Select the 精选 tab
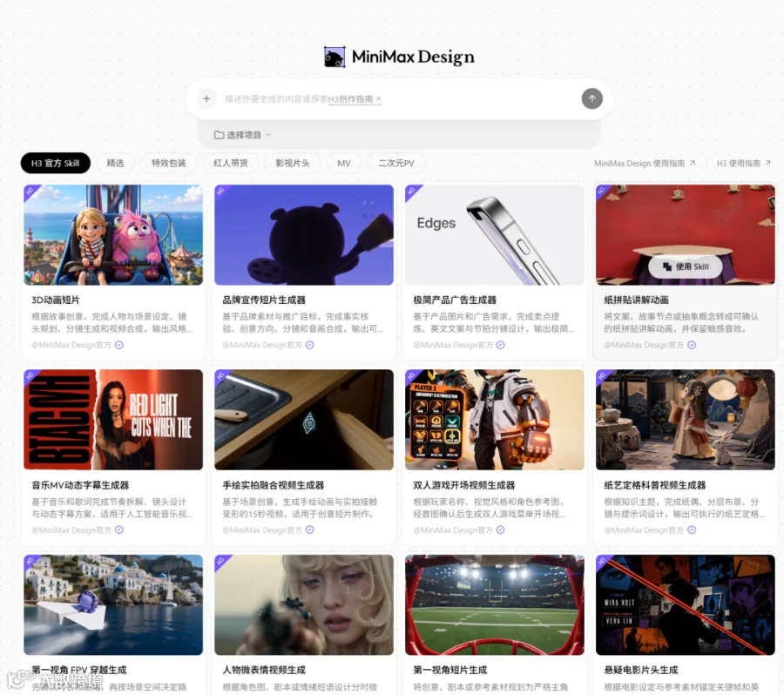 116,163
